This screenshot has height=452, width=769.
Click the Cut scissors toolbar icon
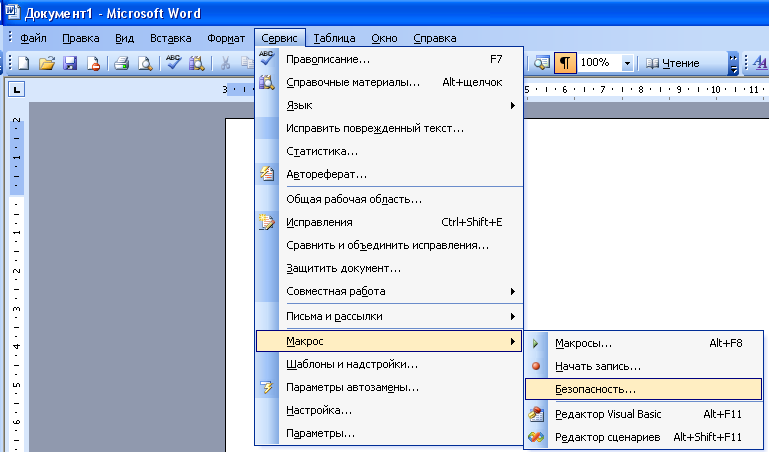(225, 63)
